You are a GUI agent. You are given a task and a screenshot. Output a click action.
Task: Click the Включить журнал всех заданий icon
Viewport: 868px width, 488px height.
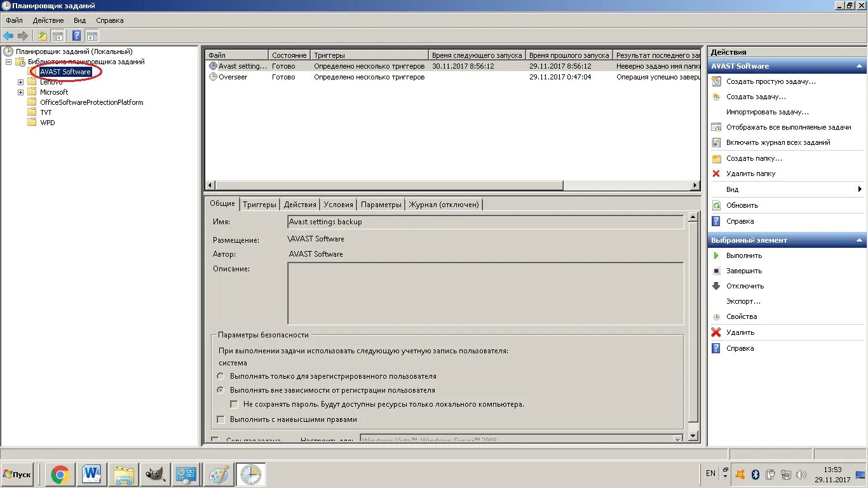click(716, 142)
